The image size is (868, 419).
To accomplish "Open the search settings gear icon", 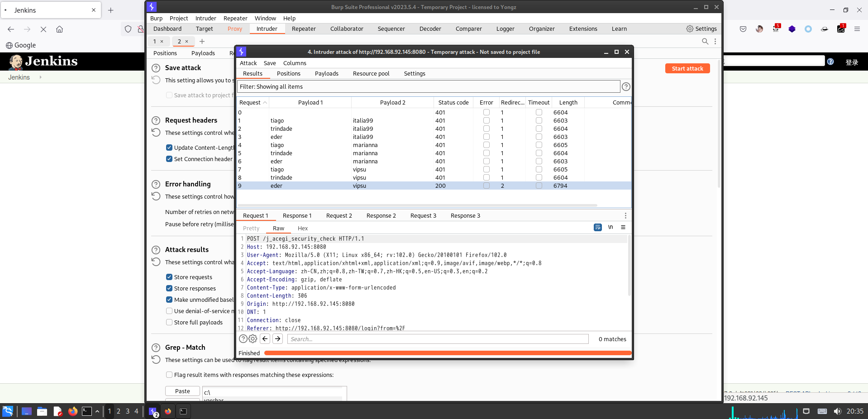I will [253, 339].
